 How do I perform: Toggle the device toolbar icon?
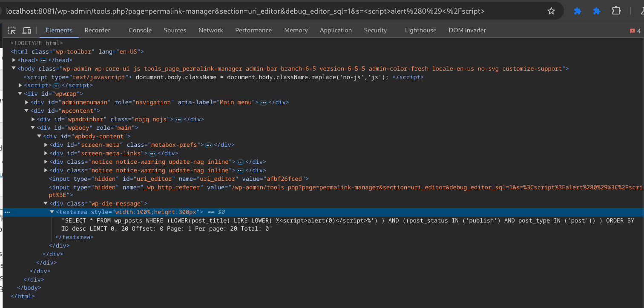click(x=26, y=30)
